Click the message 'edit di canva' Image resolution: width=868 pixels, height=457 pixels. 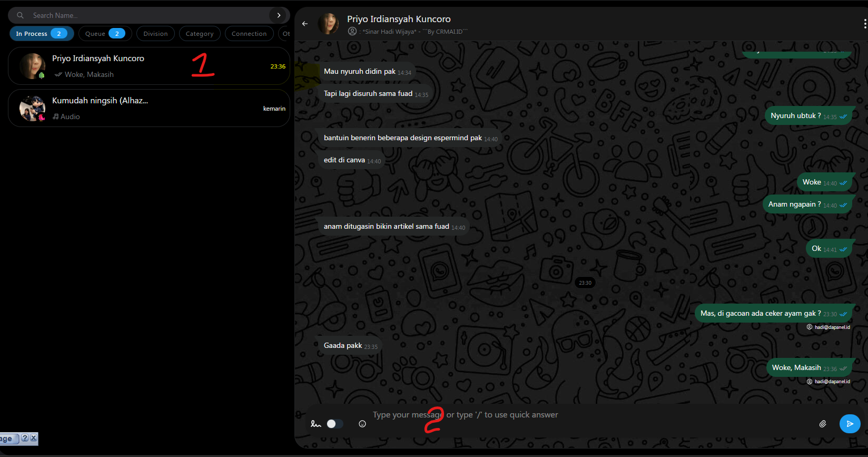352,160
